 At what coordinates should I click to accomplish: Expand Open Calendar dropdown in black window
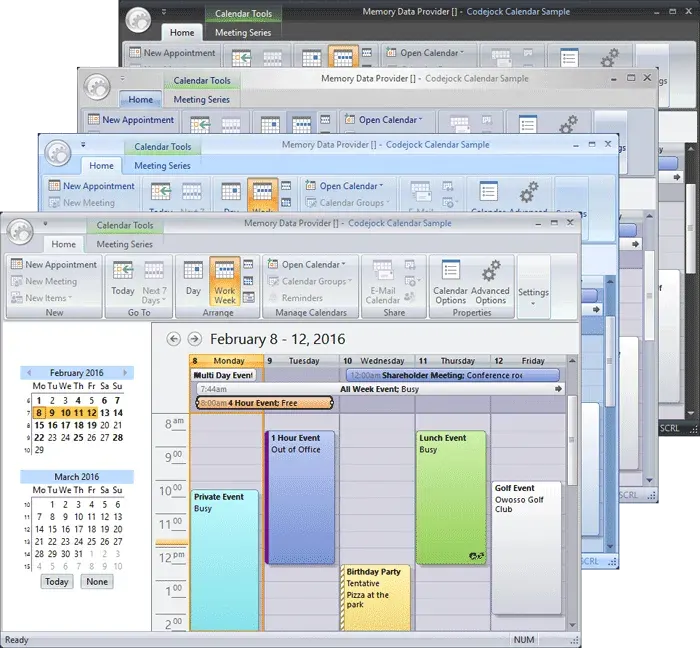(x=462, y=52)
